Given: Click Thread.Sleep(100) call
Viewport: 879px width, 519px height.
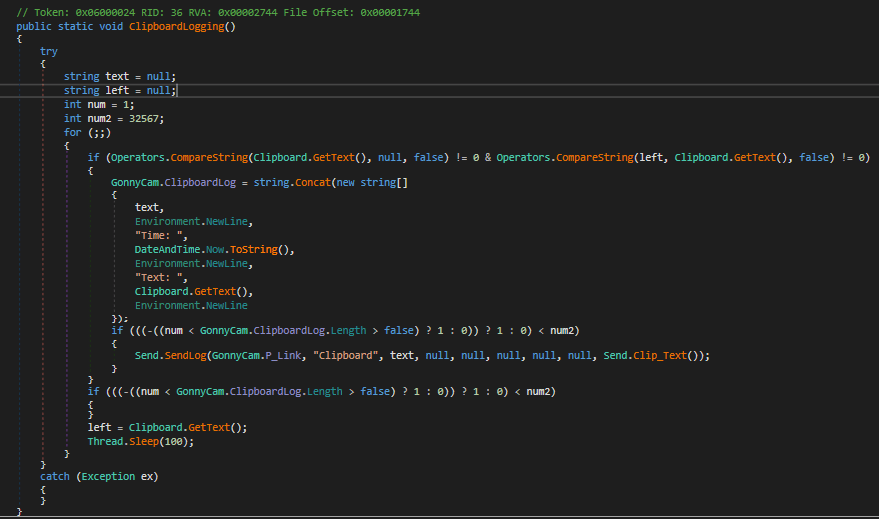Looking at the screenshot, I should (138, 442).
